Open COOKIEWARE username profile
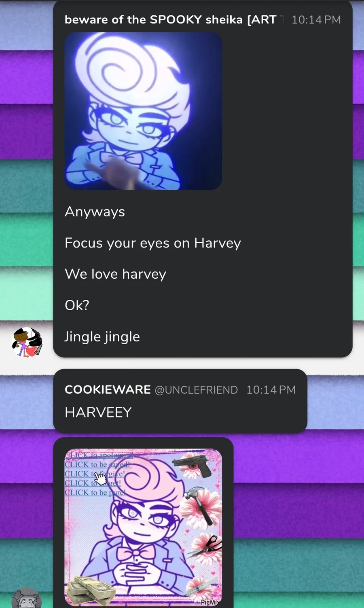 [108, 390]
